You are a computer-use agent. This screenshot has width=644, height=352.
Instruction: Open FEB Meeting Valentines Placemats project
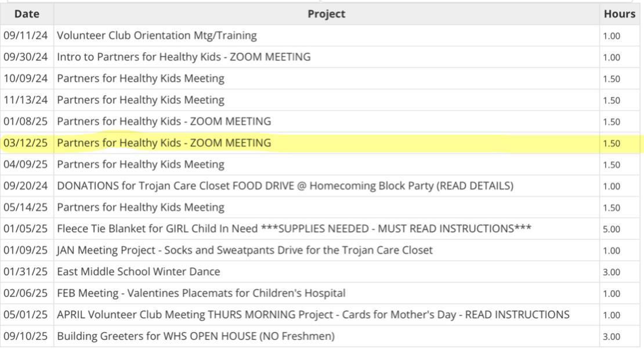pyautogui.click(x=201, y=293)
